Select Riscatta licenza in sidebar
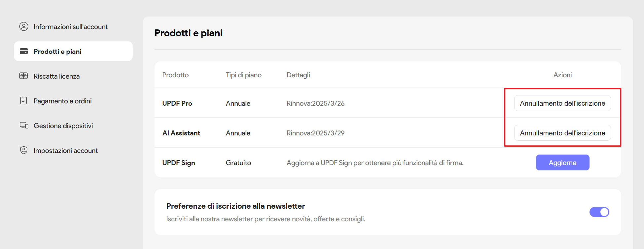The height and width of the screenshot is (249, 644). (x=56, y=76)
